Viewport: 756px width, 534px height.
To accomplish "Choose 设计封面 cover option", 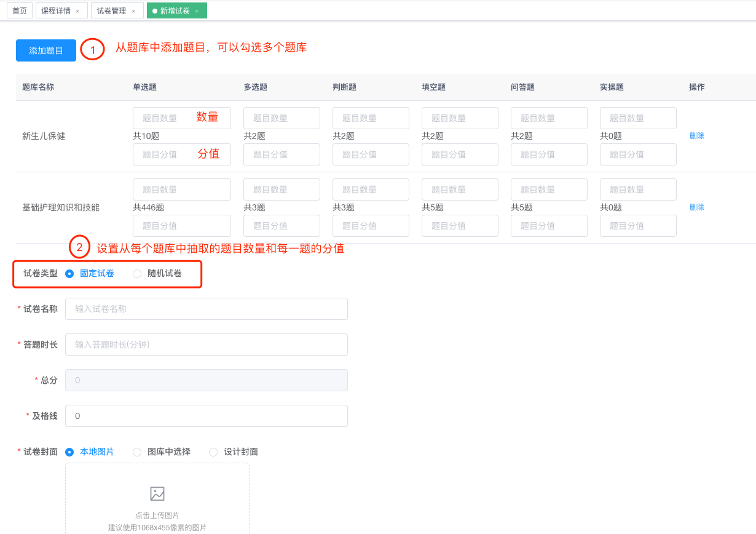I will [213, 452].
